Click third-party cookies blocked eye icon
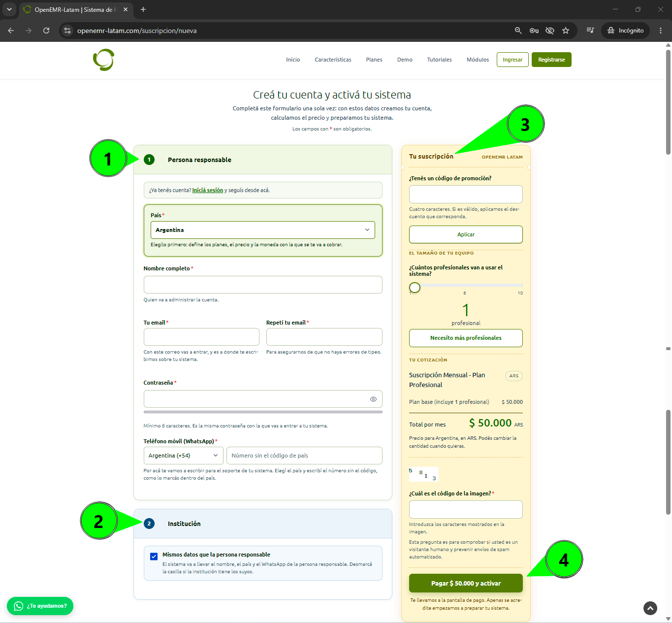This screenshot has width=672, height=623. tap(550, 31)
